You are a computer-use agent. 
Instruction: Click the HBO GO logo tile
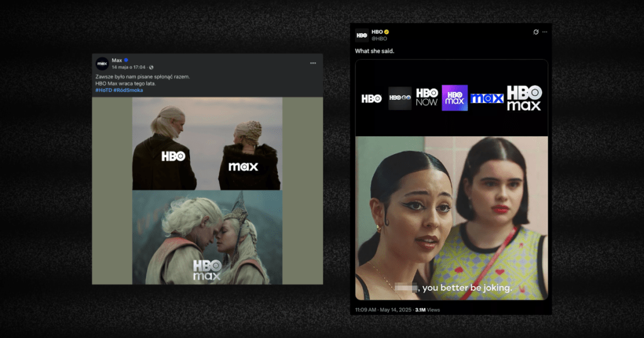pyautogui.click(x=399, y=98)
